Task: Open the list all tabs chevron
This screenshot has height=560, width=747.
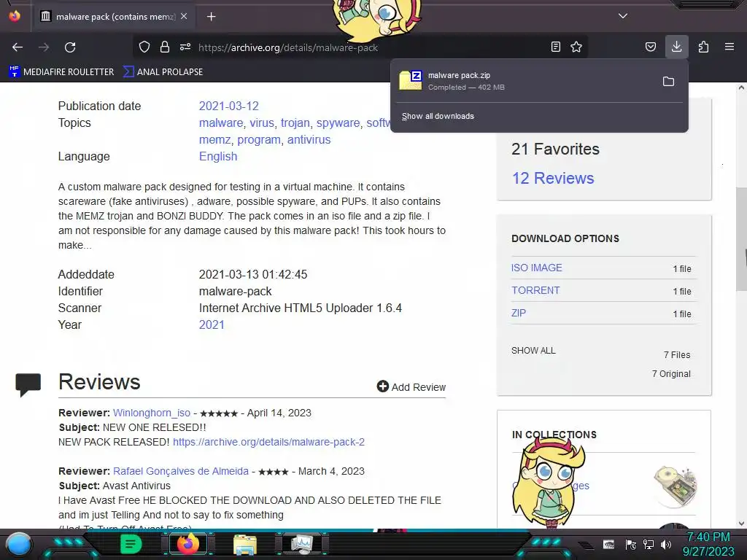Action: point(623,16)
